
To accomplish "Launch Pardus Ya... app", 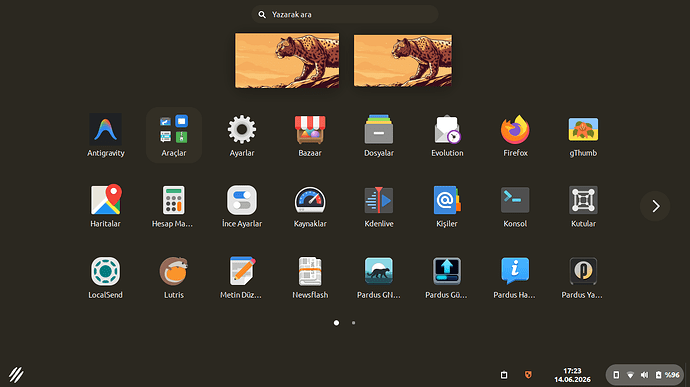I will 583,277.
